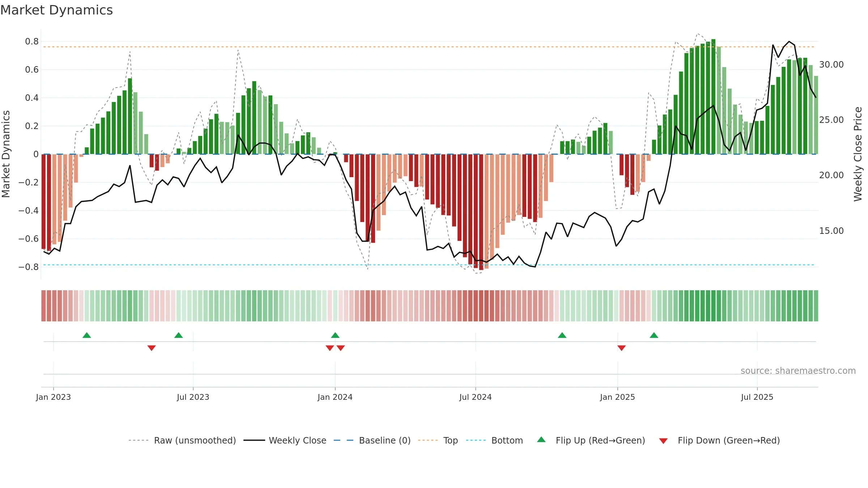Click the 15.00 price tick label

click(831, 231)
